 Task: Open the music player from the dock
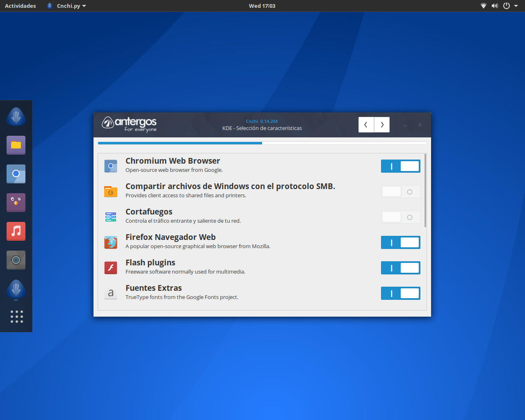(16, 231)
